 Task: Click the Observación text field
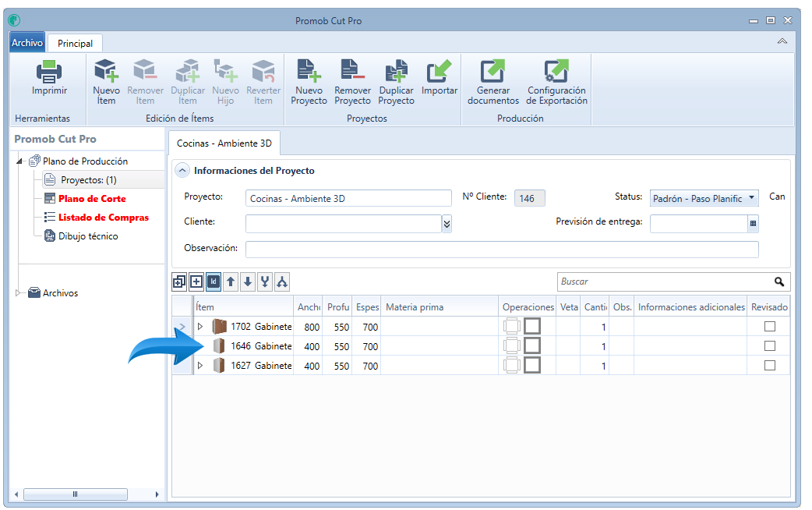[502, 250]
